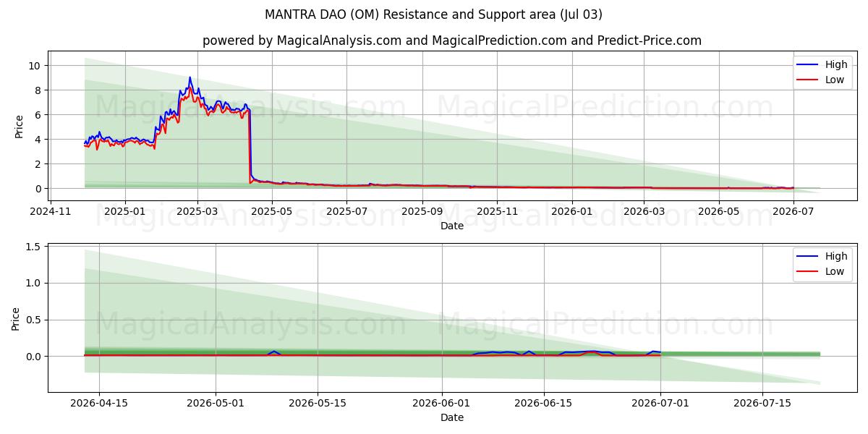Click the 'Date' x-axis label under top chart
The height and width of the screenshot is (434, 868).
tap(452, 226)
